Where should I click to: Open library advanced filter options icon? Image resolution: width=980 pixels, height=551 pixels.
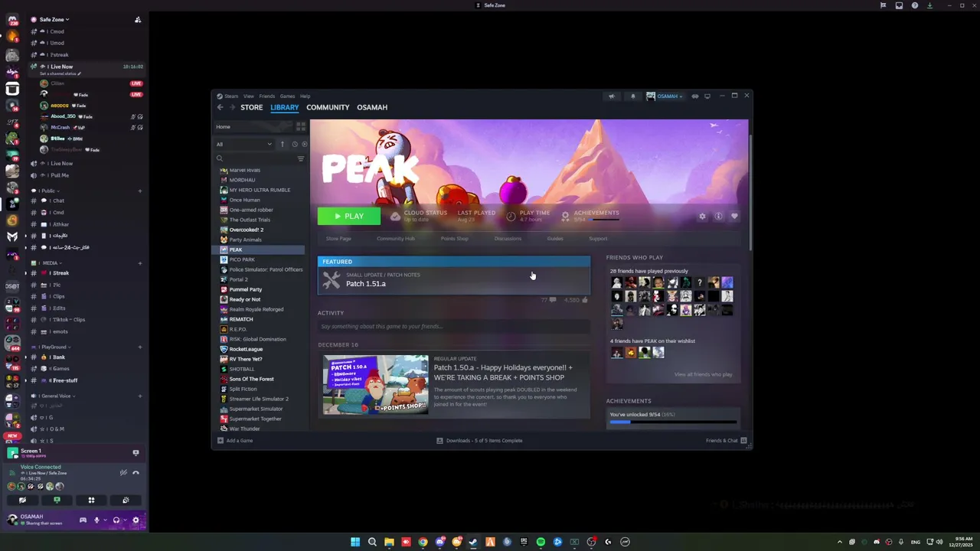300,158
